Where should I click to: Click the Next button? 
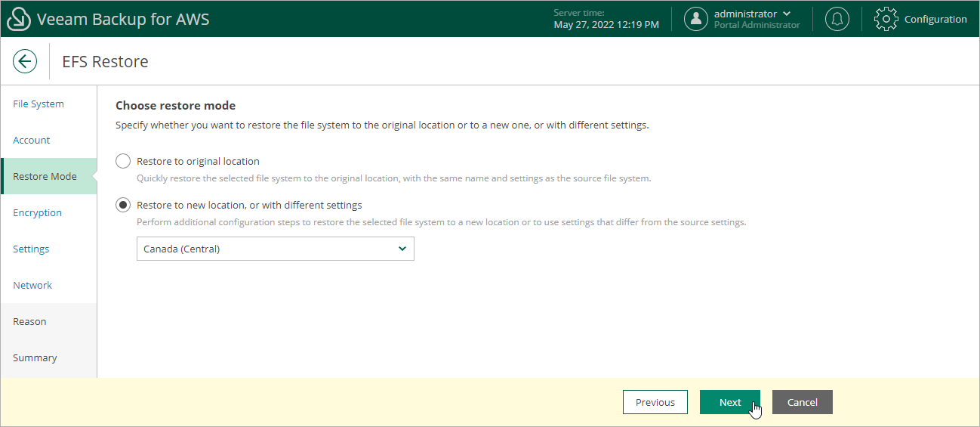pos(730,402)
